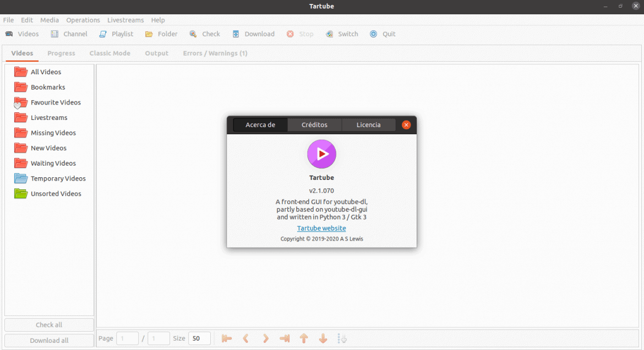Click the Check toolbar magnifier icon
Screen dimensions: 644x350
(193, 34)
